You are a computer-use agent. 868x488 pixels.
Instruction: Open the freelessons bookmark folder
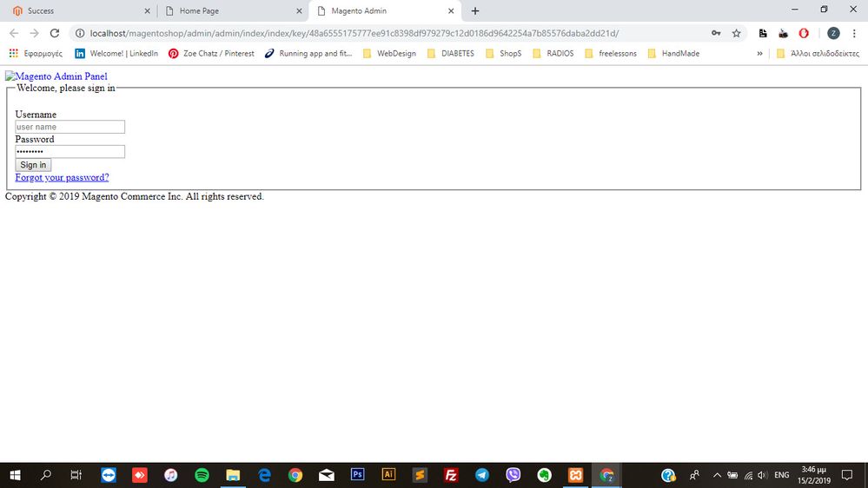(611, 53)
